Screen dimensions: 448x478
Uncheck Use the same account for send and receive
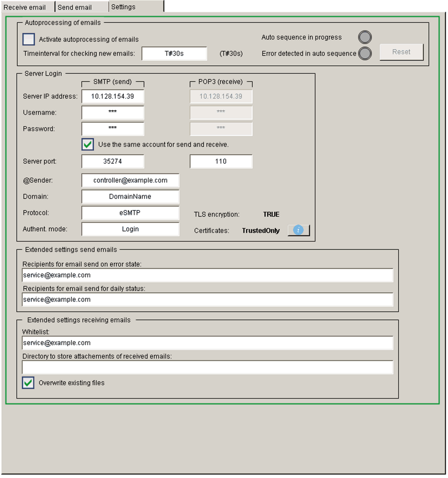(x=88, y=145)
